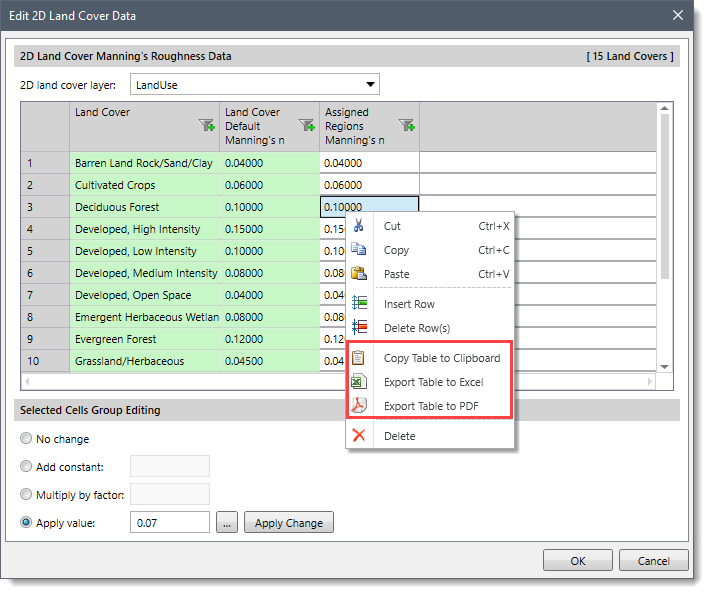Select default value 0.15000 for High Intensity
The height and width of the screenshot is (594, 709).
pos(270,229)
